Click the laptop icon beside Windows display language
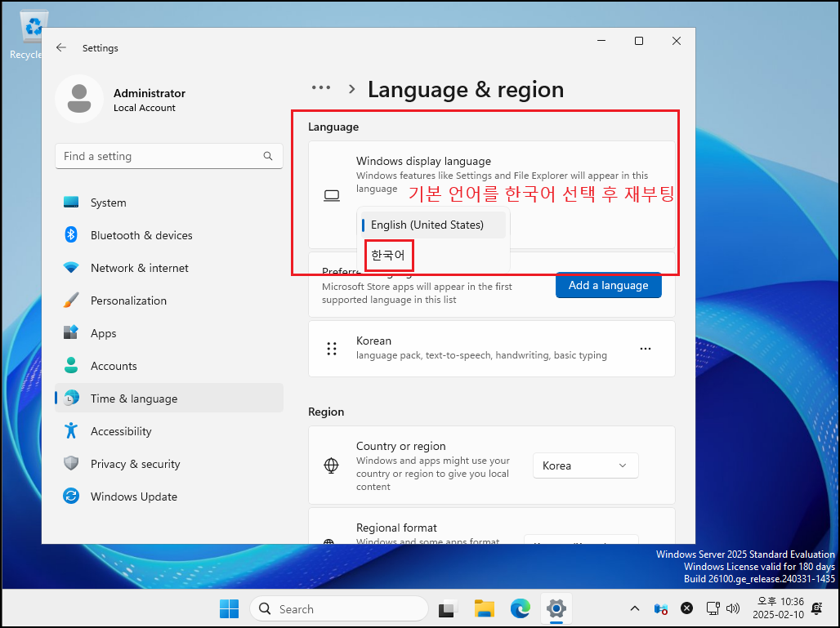 pos(332,196)
